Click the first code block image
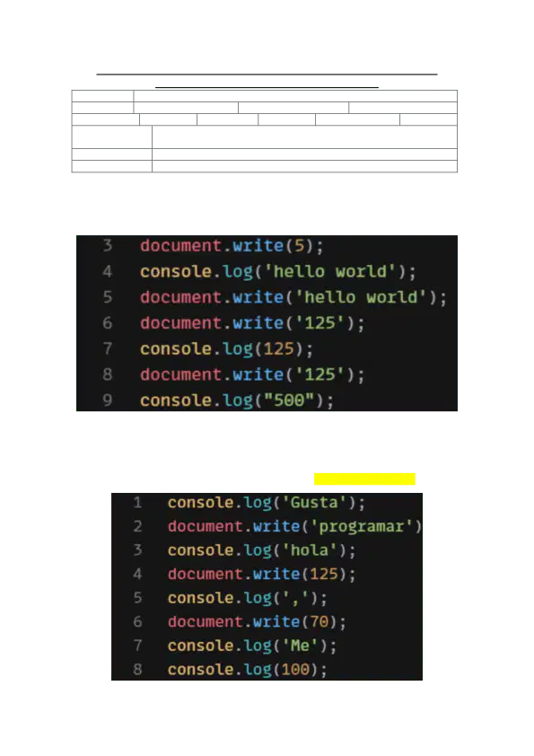Image resolution: width=534 pixels, height=756 pixels. (x=267, y=323)
